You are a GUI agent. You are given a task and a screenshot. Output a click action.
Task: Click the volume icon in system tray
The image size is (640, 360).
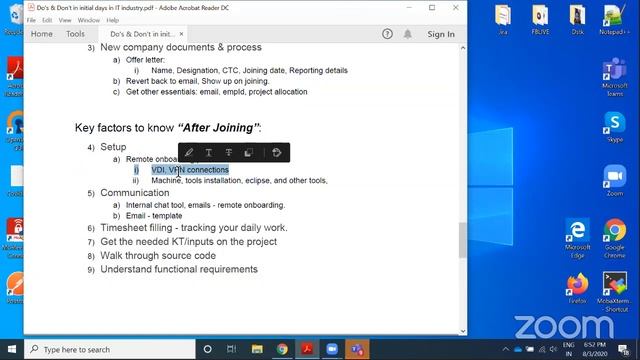(x=553, y=349)
